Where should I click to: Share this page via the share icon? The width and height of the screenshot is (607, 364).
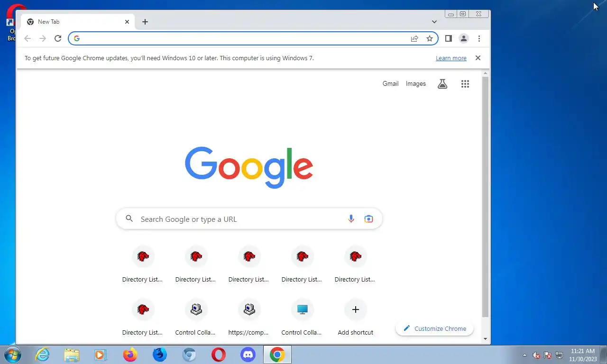414,38
